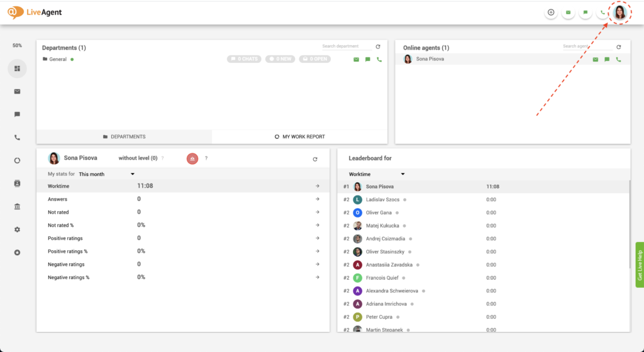Screen dimensions: 644x352
Task: Switch to the MY WORK REPORT tab
Action: pos(299,136)
